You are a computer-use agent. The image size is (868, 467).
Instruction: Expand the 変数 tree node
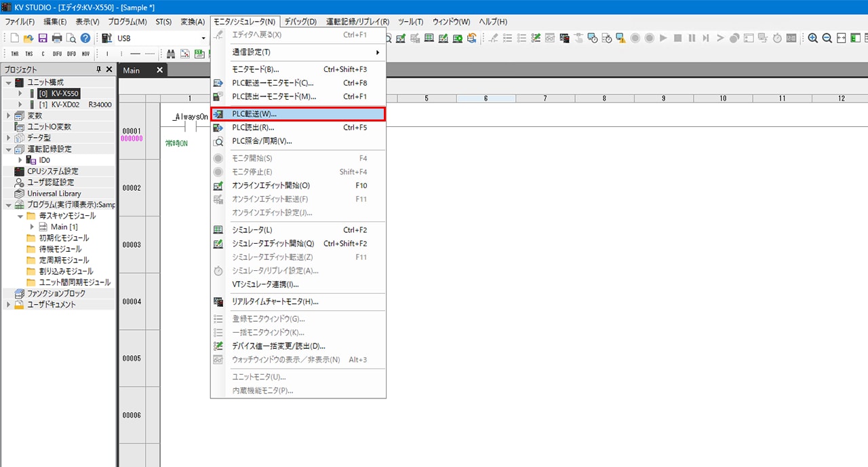(8, 115)
